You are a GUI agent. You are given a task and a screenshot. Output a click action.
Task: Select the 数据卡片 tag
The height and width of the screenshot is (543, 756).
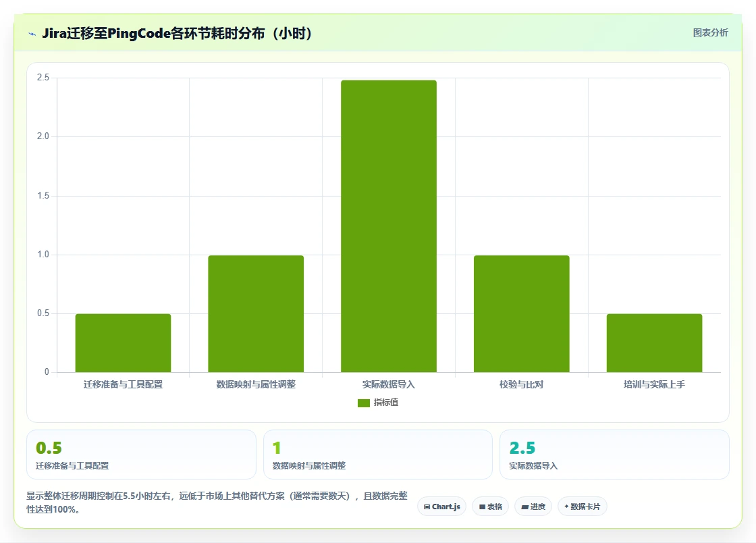[x=582, y=507]
